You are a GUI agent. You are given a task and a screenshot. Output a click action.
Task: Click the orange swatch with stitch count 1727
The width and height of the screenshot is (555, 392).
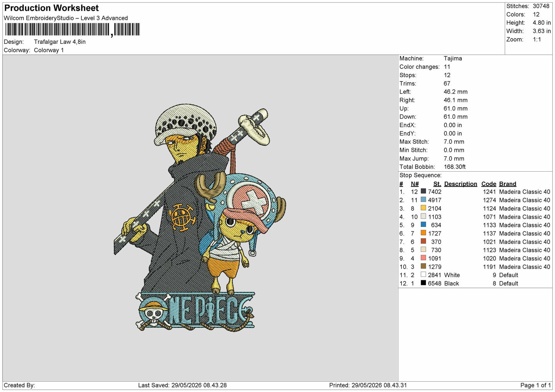pyautogui.click(x=423, y=233)
